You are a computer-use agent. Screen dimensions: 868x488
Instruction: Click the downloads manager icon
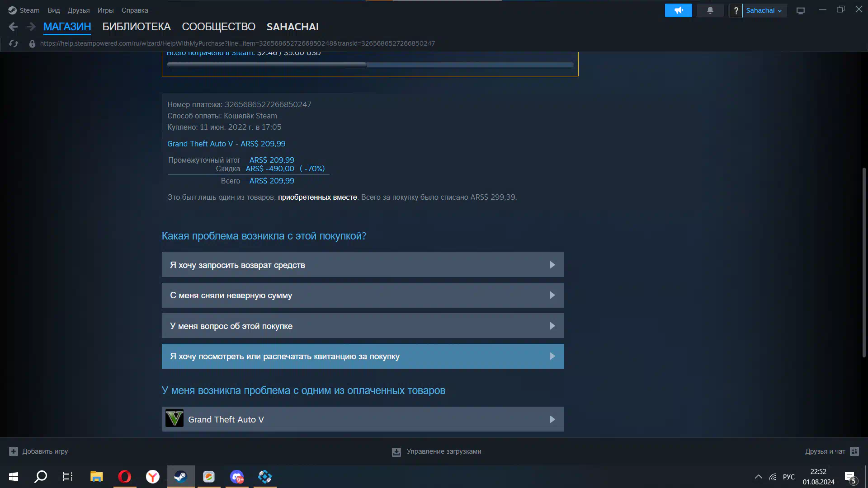click(396, 452)
